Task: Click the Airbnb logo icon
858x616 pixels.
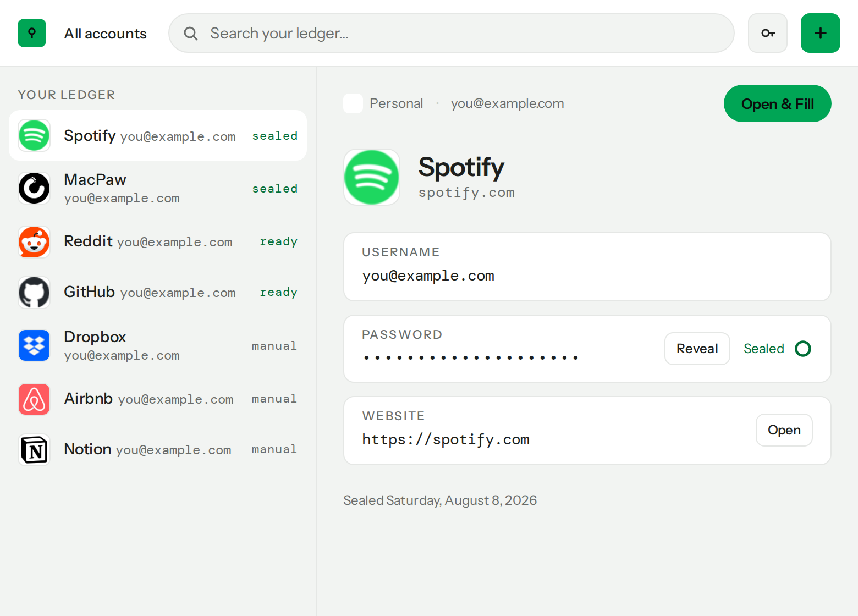Action: 34,399
